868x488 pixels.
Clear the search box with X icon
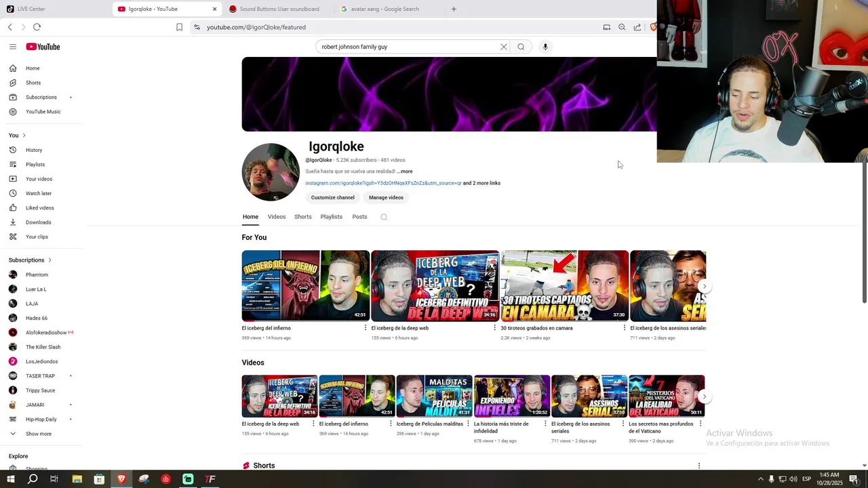pyautogui.click(x=504, y=47)
